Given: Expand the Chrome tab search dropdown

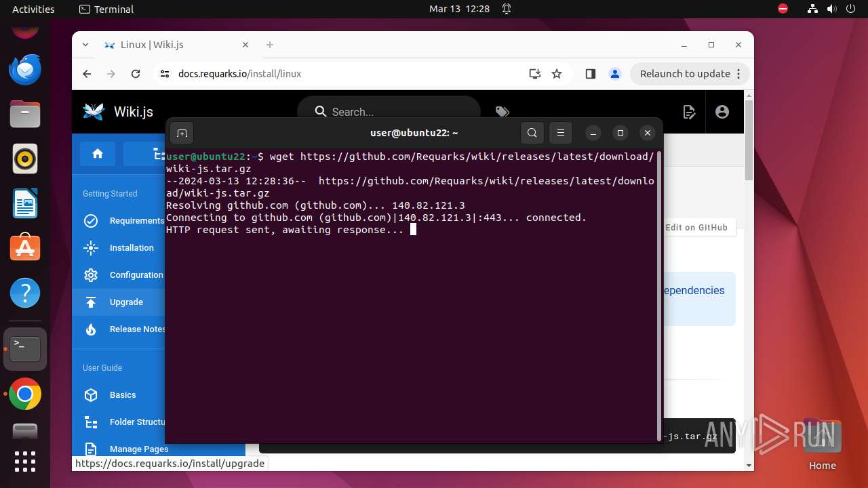Looking at the screenshot, I should tap(85, 45).
